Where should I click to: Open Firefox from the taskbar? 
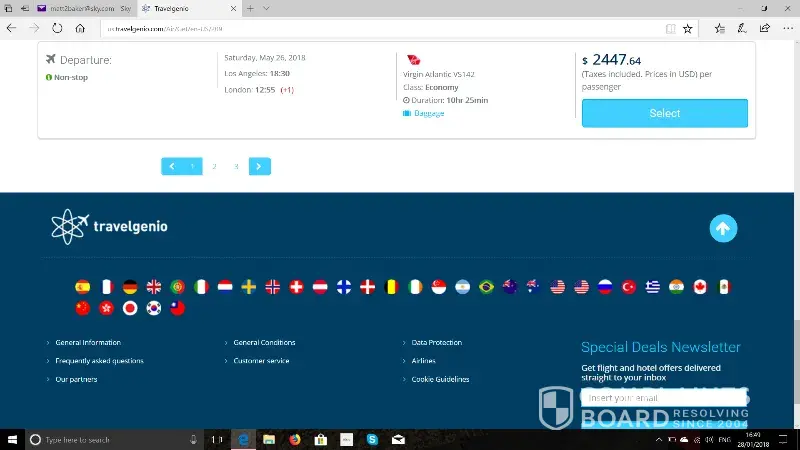click(295, 439)
